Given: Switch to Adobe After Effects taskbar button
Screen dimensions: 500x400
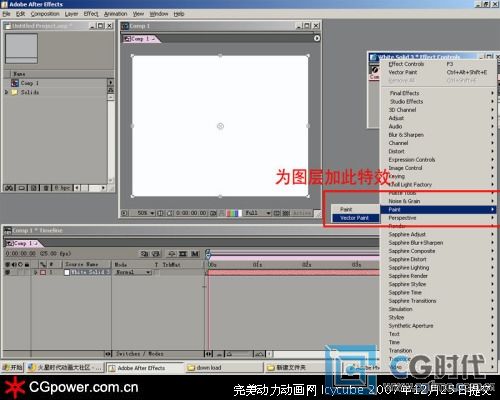Looking at the screenshot, I should 145,368.
